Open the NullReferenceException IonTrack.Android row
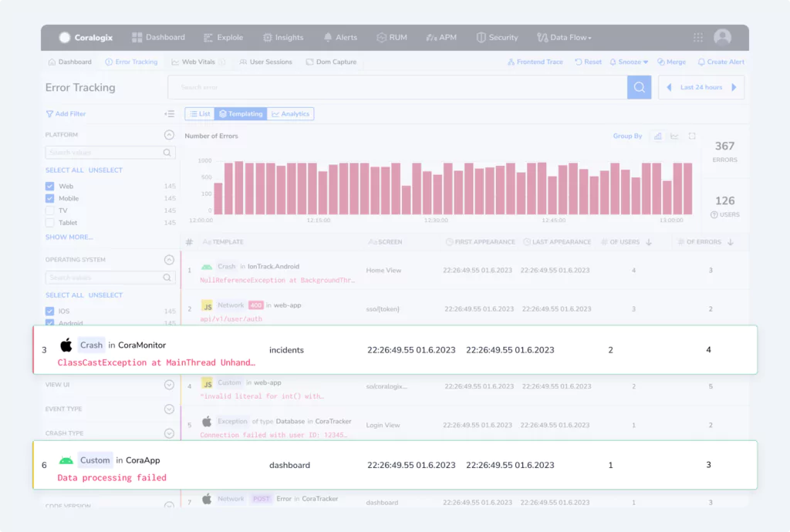790x532 pixels. 464,271
